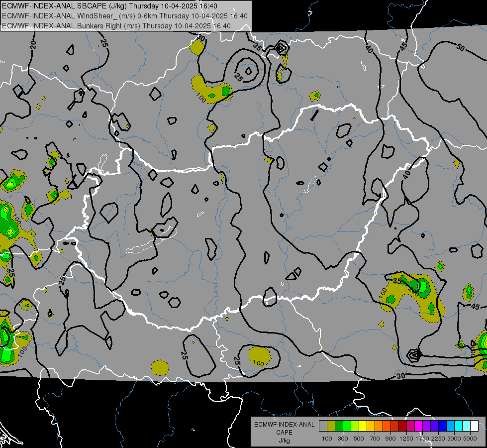Image resolution: width=487 pixels, height=448 pixels.
Task: Select the dark maroon-red legend swatch
Action: [x=403, y=426]
